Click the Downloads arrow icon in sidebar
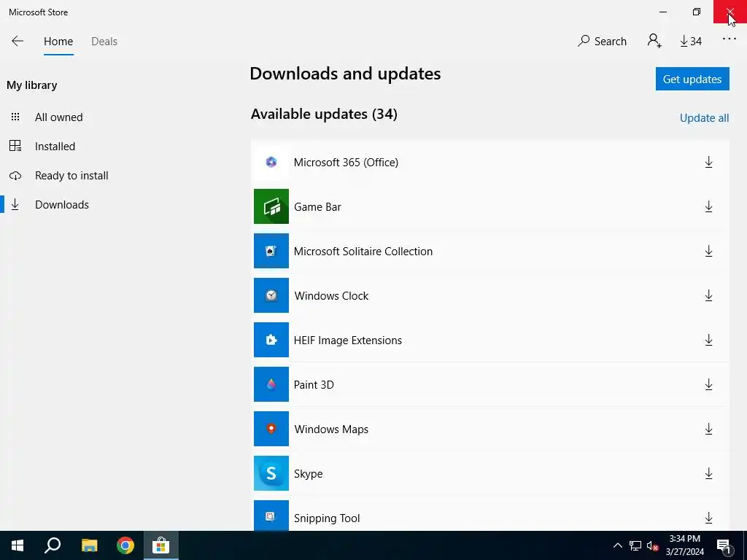The width and height of the screenshot is (747, 560). point(15,205)
